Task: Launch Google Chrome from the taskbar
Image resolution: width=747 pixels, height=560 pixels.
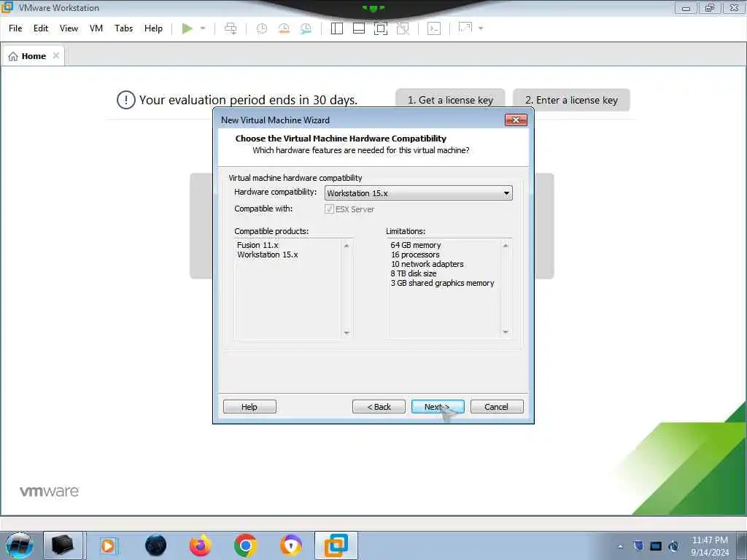Action: click(x=245, y=545)
